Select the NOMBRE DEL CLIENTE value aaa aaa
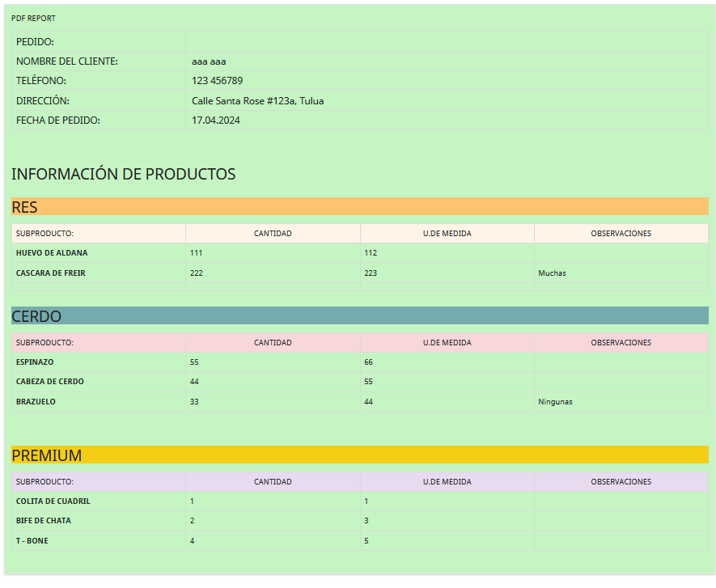Image resolution: width=716 pixels, height=588 pixels. (209, 61)
